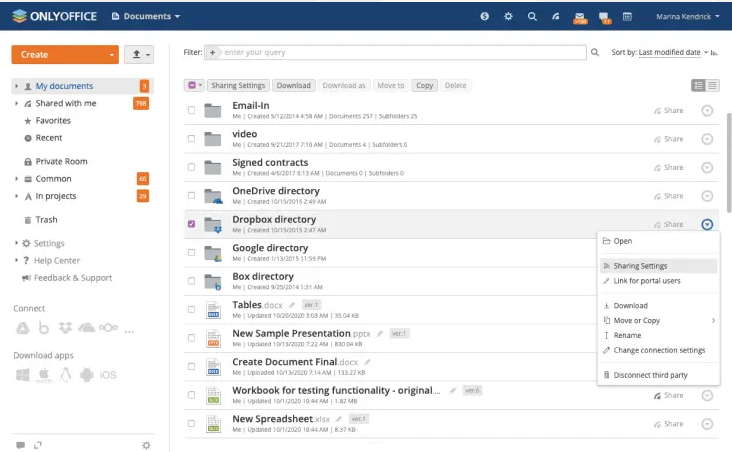This screenshot has height=452, width=732.
Task: Toggle sort direction icon
Action: point(714,53)
